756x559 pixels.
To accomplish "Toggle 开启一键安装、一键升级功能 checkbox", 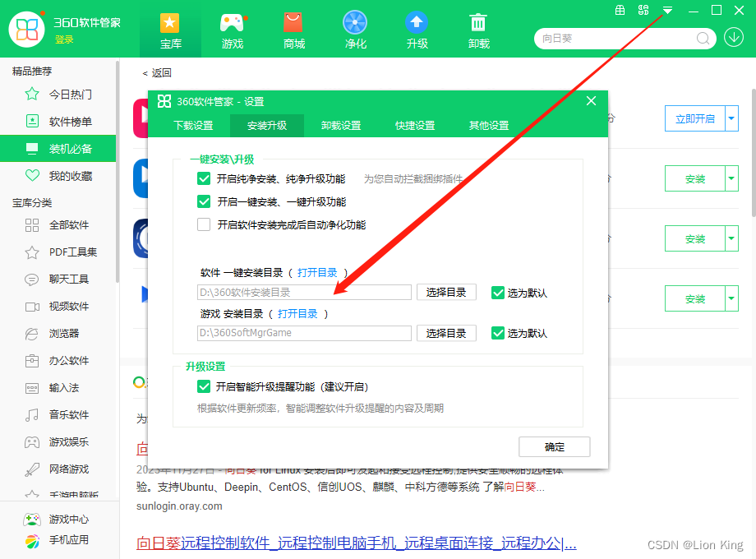I will tap(204, 201).
